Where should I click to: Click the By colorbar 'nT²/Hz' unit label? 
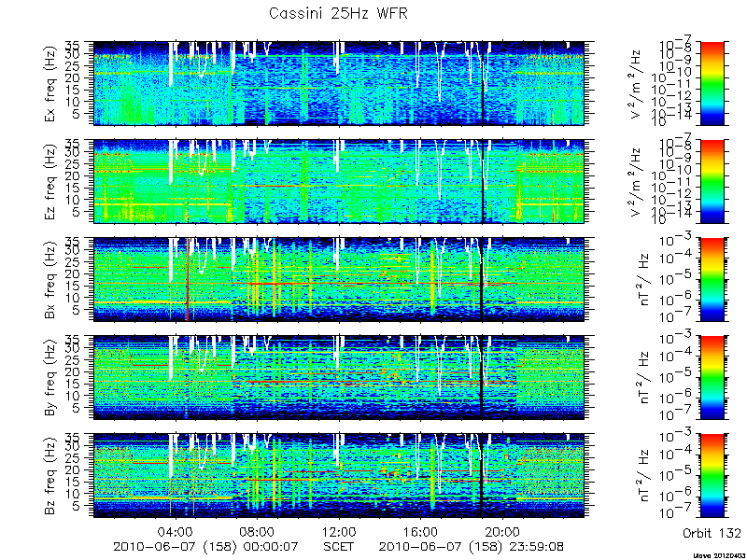point(642,379)
